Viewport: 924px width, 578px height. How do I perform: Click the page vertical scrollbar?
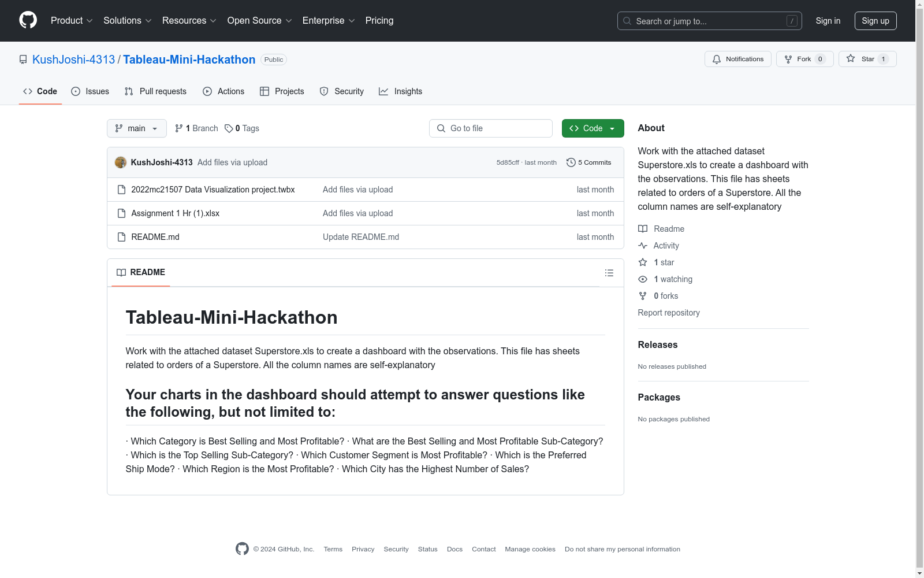point(919,289)
